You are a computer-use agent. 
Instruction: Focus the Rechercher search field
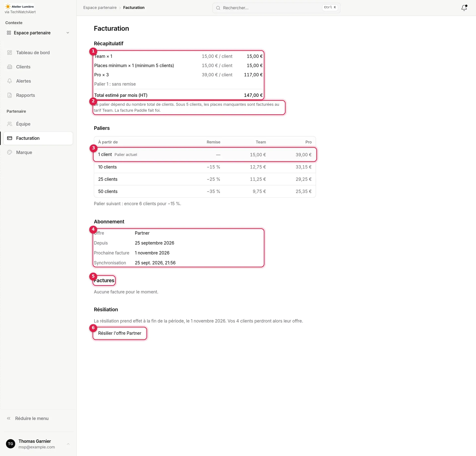[276, 8]
